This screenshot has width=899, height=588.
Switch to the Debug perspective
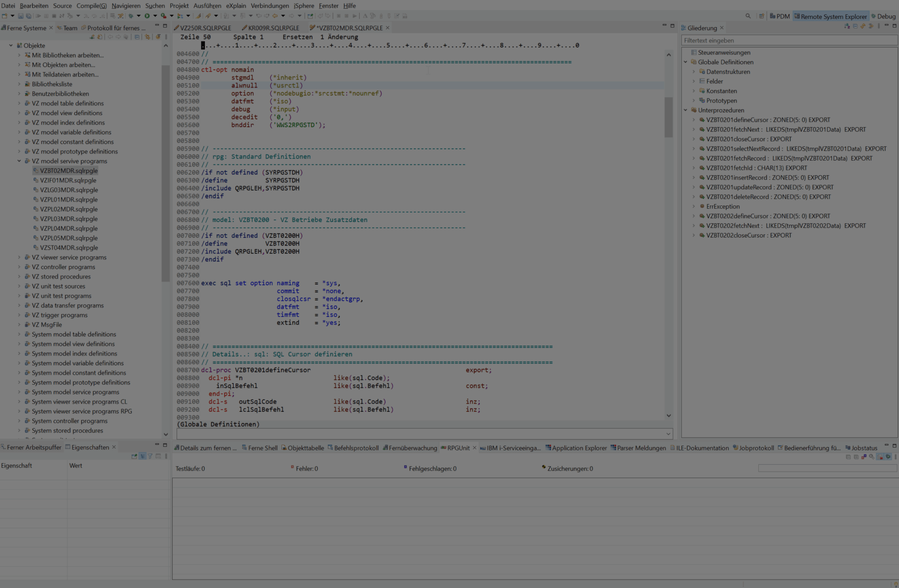(883, 16)
